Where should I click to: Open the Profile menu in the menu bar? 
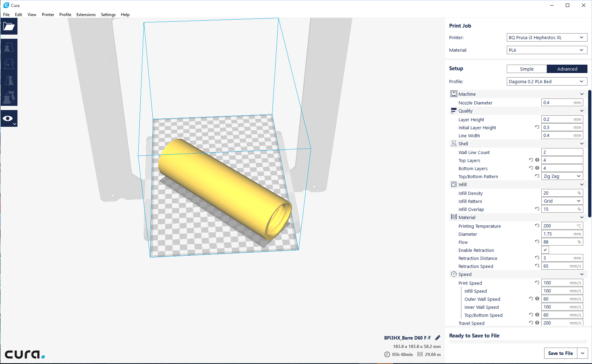[65, 15]
